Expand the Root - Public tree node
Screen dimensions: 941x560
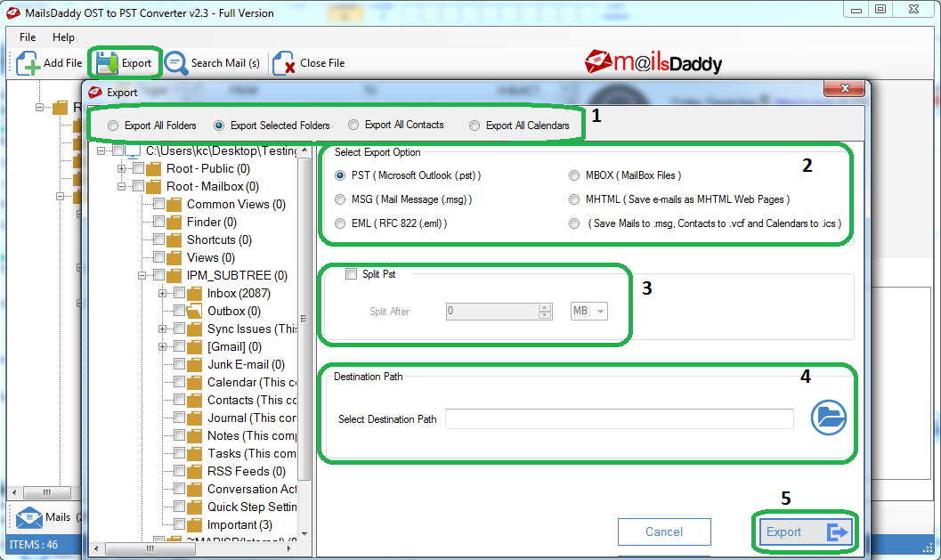coord(121,168)
